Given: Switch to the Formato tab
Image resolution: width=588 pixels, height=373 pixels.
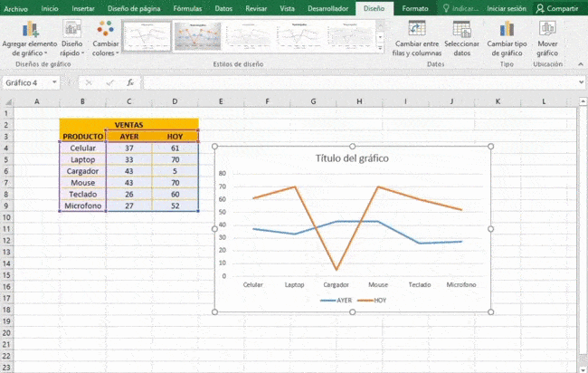Looking at the screenshot, I should (x=414, y=8).
